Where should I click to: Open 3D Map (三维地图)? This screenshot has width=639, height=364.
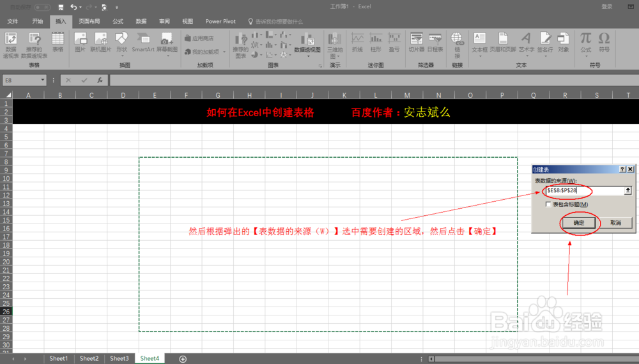point(335,45)
